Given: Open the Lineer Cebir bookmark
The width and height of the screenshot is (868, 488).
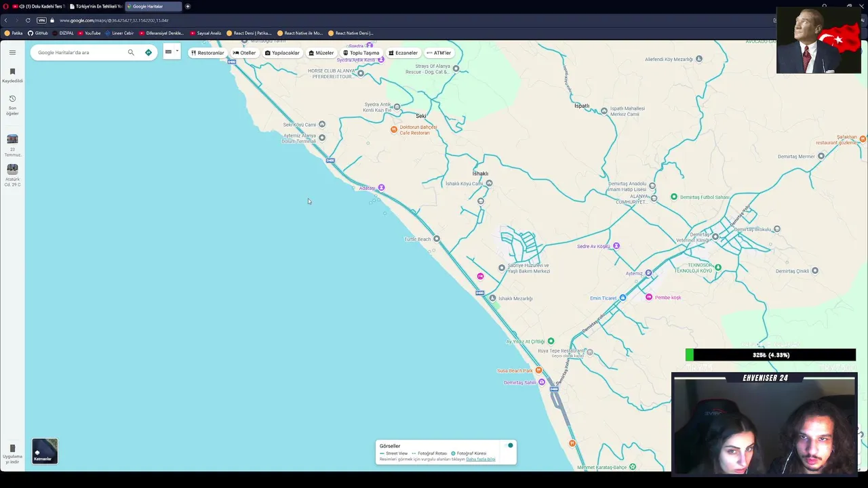Looking at the screenshot, I should tap(119, 33).
